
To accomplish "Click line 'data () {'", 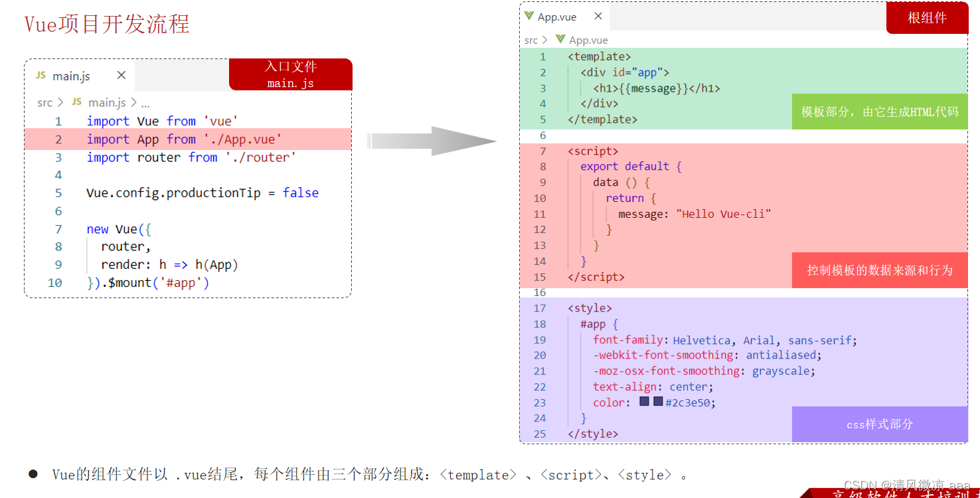I will (621, 183).
